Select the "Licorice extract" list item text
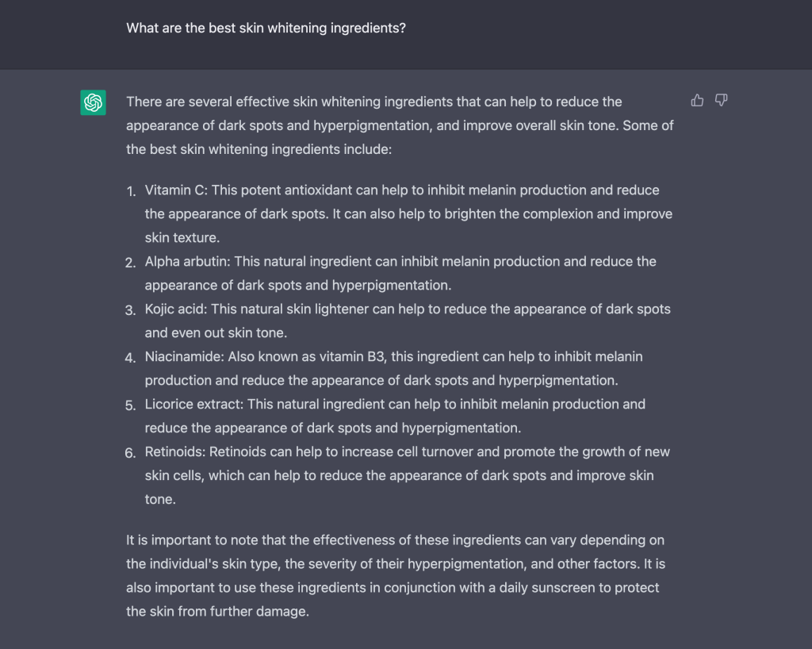This screenshot has width=812, height=649. click(x=193, y=405)
